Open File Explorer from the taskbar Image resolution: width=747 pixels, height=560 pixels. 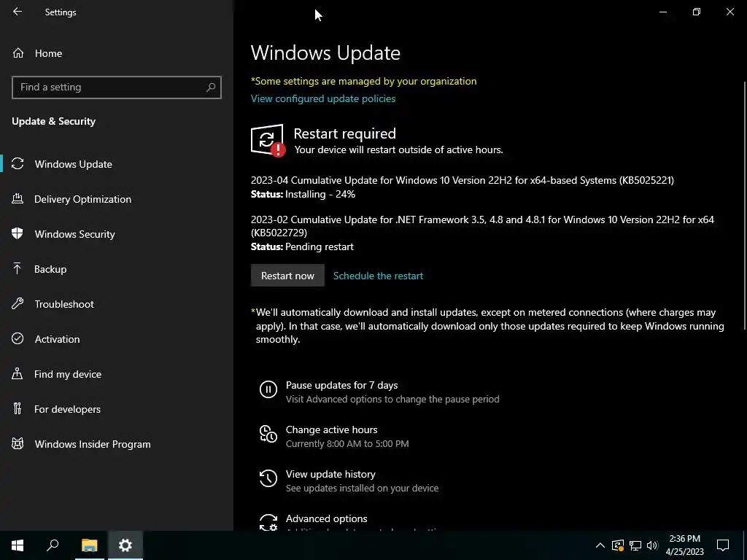[x=89, y=545]
